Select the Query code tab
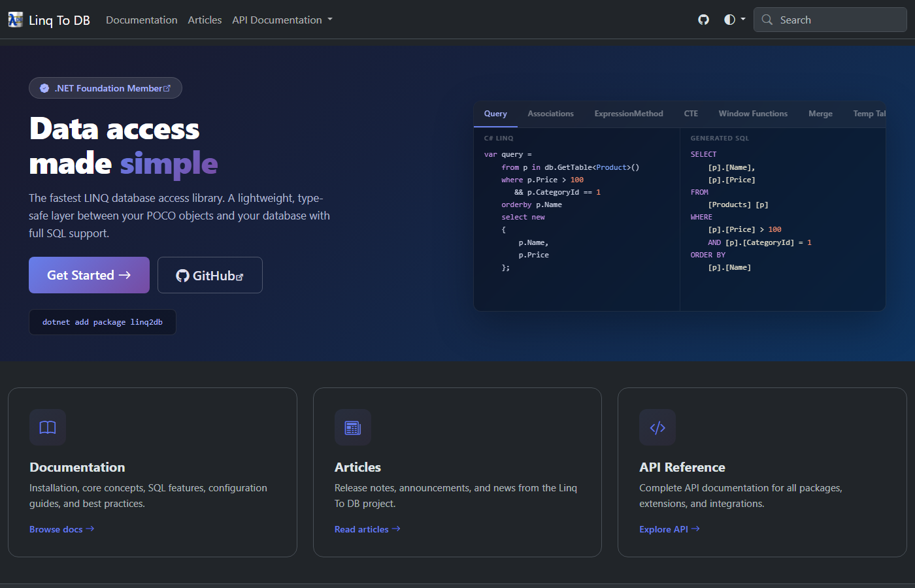This screenshot has height=588, width=915. pos(495,114)
